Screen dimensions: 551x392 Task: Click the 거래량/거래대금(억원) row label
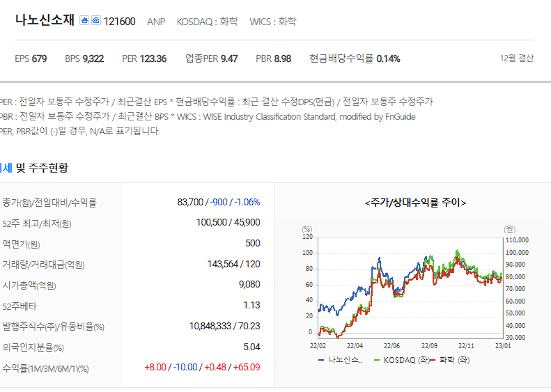coord(43,265)
